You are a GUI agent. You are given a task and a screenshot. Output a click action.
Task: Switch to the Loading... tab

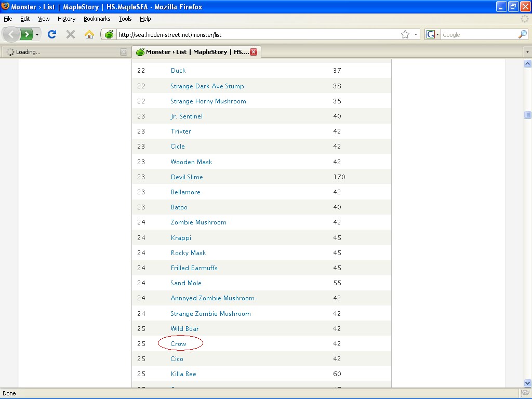click(x=66, y=52)
